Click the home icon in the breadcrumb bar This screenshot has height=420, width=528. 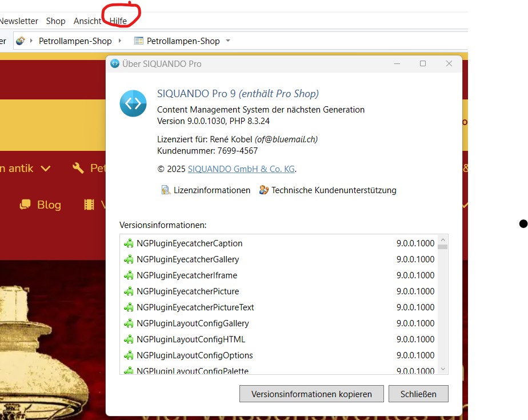click(21, 41)
